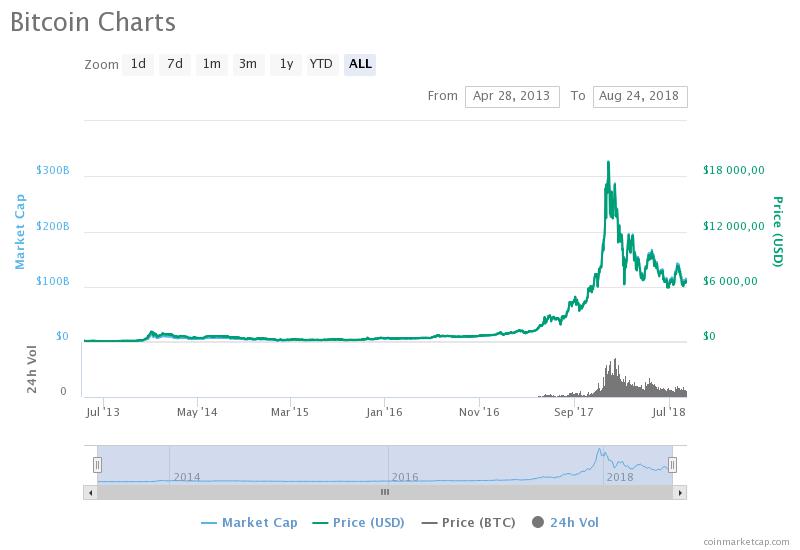Toggle Market Cap series in legend
The width and height of the screenshot is (800, 550).
249,522
